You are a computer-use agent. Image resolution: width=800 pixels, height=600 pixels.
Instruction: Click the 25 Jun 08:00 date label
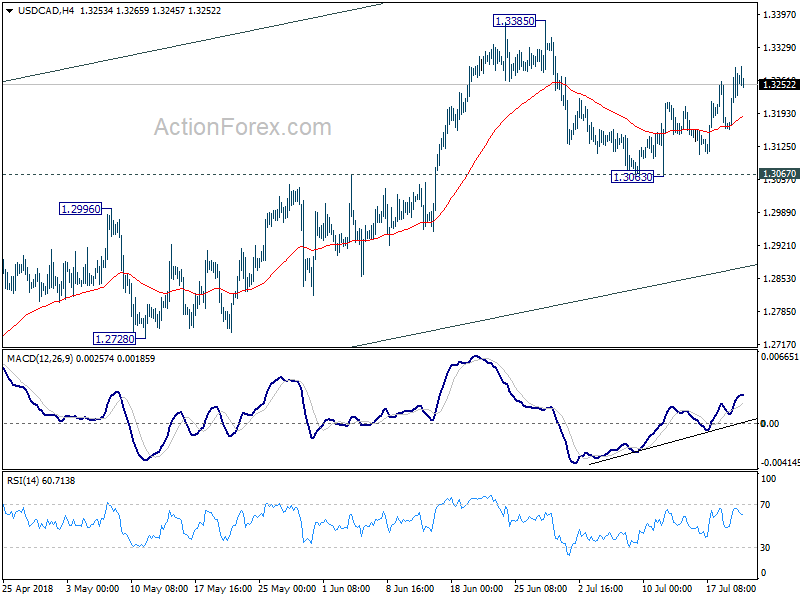(541, 589)
